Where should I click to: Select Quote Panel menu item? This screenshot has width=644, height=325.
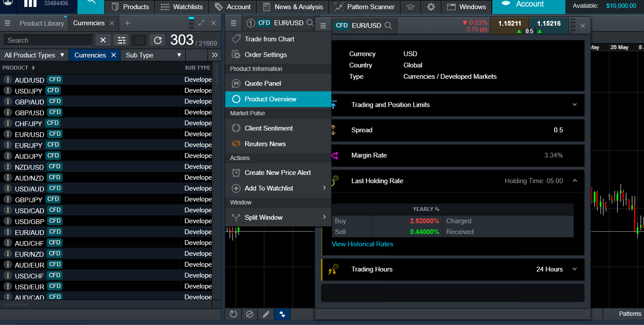pyautogui.click(x=278, y=84)
